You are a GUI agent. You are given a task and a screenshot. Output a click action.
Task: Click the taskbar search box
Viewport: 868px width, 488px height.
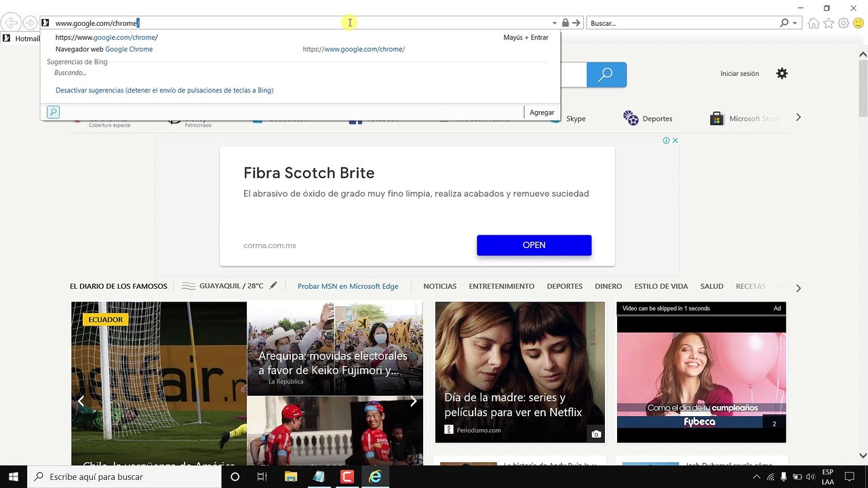125,476
